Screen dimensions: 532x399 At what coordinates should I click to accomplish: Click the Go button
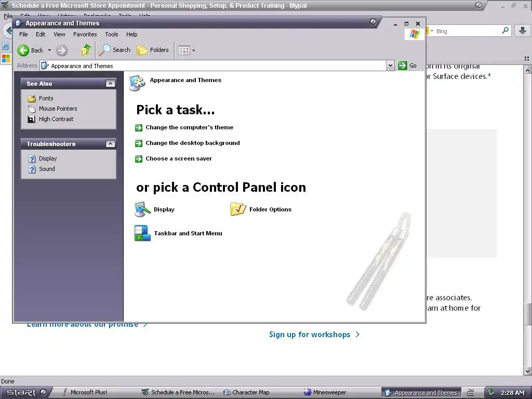407,65
